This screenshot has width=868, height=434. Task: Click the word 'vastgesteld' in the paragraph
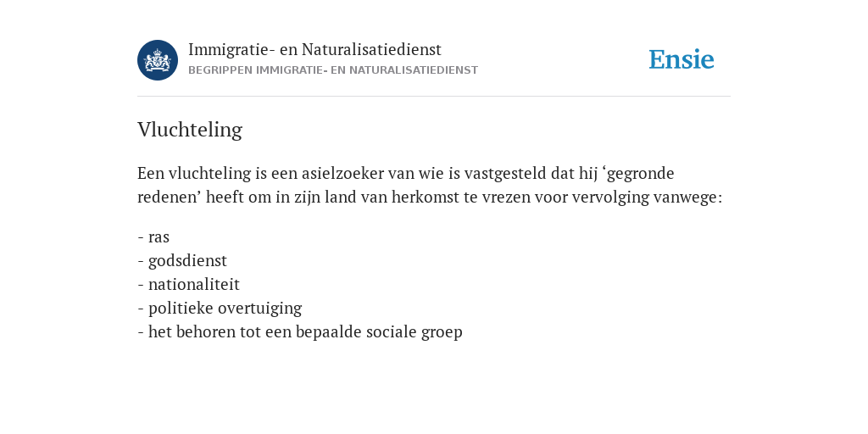click(505, 174)
